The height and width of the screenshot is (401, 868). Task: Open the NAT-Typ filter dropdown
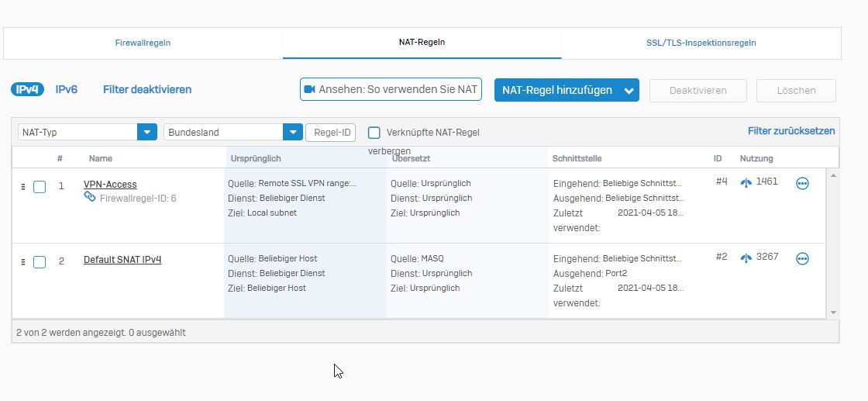tap(147, 132)
